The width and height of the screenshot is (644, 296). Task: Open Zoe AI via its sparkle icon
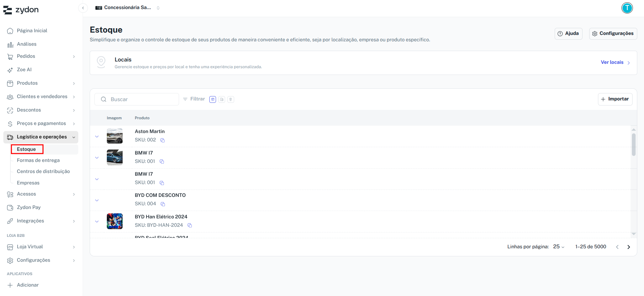(x=10, y=70)
